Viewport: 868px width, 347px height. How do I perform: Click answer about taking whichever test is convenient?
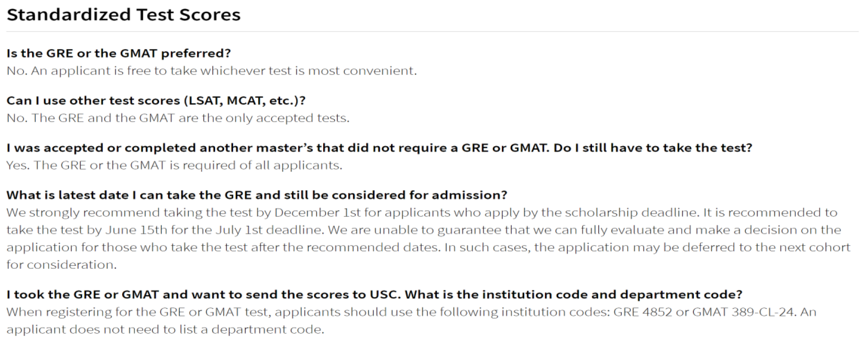click(x=211, y=71)
